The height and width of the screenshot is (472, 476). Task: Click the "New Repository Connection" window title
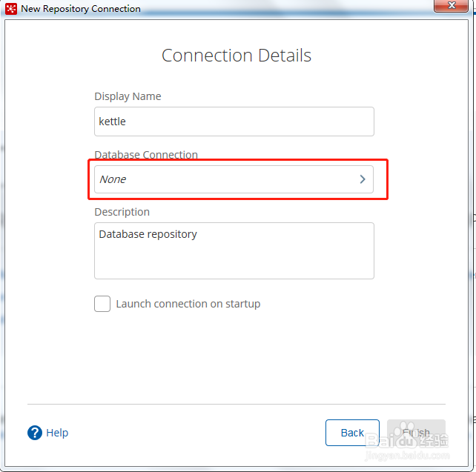click(81, 9)
